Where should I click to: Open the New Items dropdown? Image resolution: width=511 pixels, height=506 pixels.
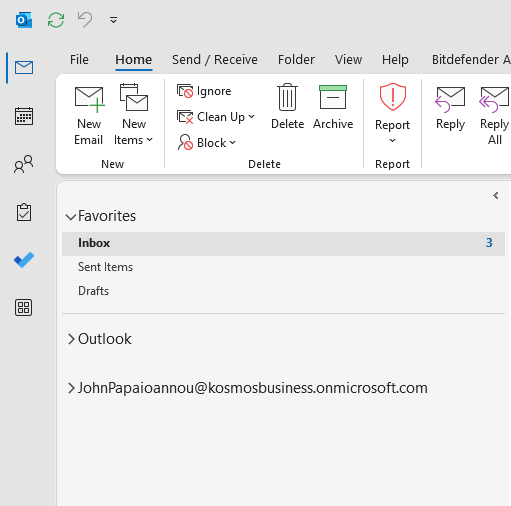[133, 115]
